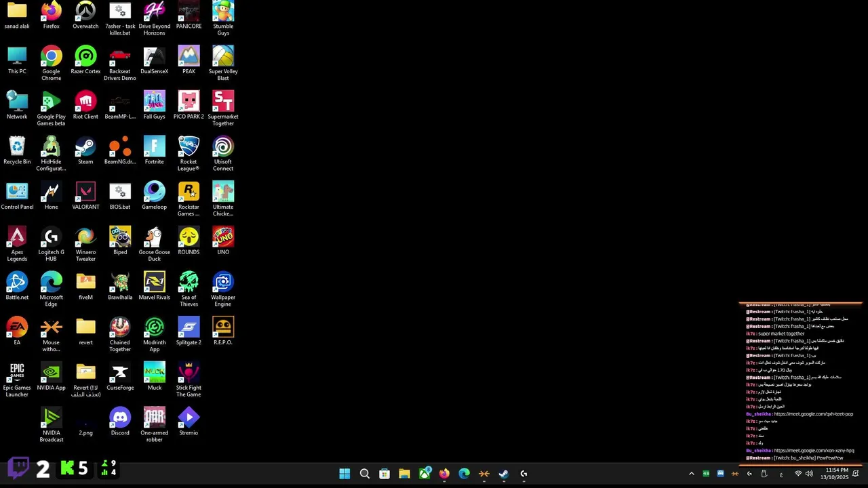Click the Rocket League desktop shortcut

[189, 154]
